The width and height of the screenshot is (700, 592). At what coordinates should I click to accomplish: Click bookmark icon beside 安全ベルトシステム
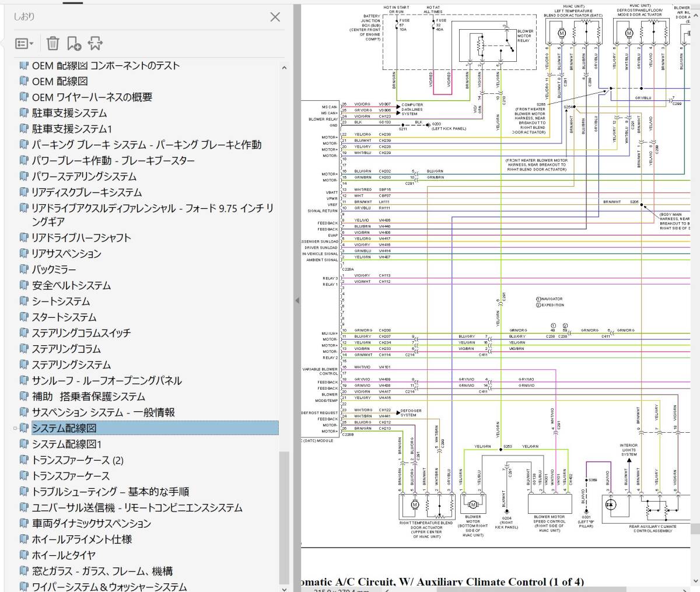pos(24,285)
